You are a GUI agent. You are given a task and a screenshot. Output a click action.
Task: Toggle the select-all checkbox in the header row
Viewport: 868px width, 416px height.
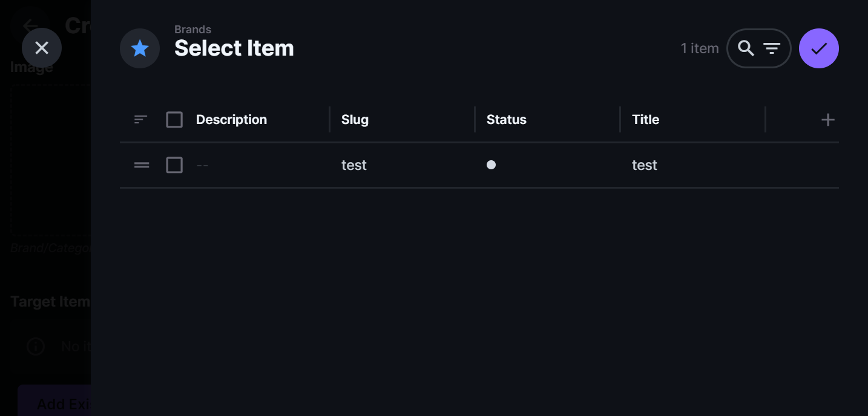(174, 119)
